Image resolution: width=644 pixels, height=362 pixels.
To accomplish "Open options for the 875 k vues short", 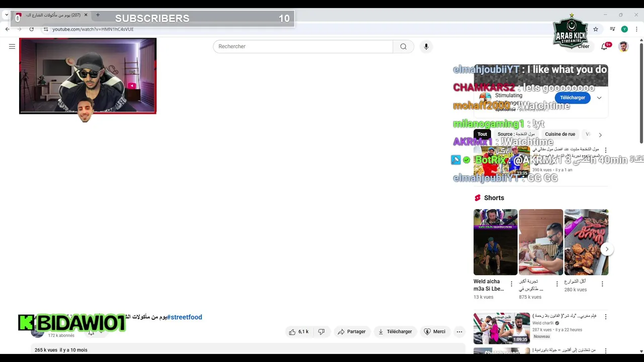I will click(557, 284).
